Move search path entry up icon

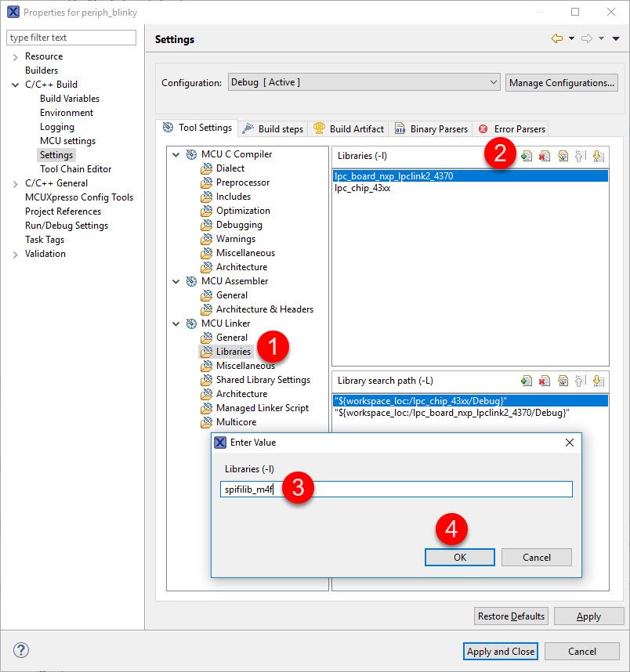(x=581, y=380)
